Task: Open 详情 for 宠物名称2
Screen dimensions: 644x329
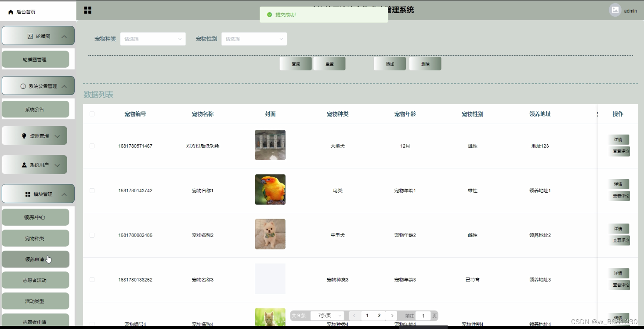Action: pyautogui.click(x=619, y=229)
